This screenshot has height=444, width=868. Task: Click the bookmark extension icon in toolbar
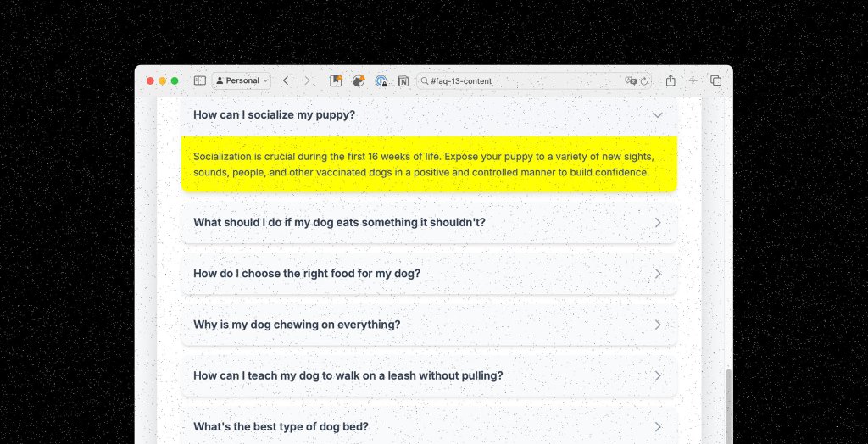(337, 80)
